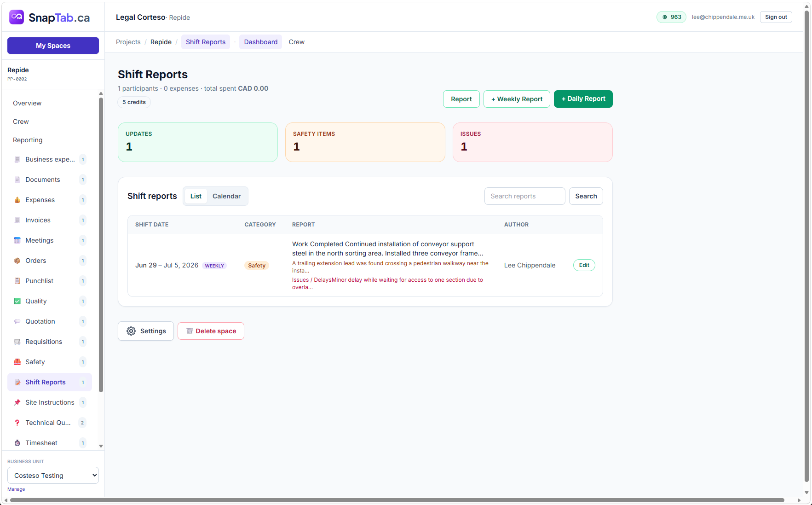Click the 5 credits badge
The image size is (812, 505).
click(x=134, y=102)
